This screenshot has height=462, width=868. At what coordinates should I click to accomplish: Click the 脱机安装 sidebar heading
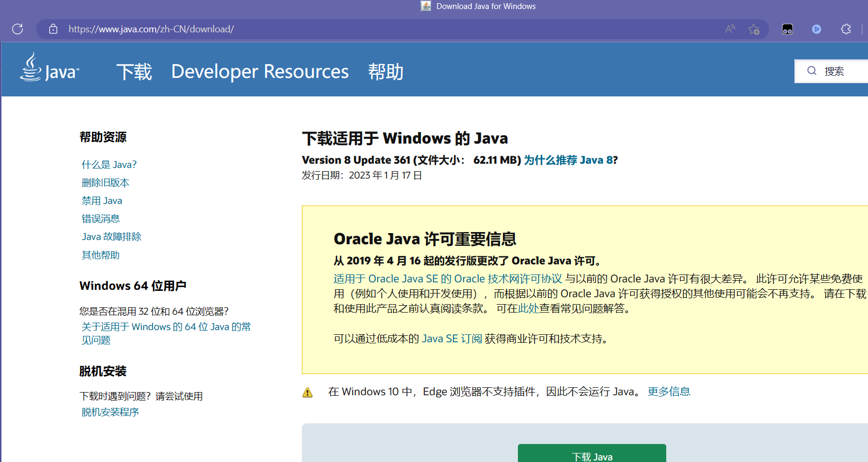coord(103,371)
